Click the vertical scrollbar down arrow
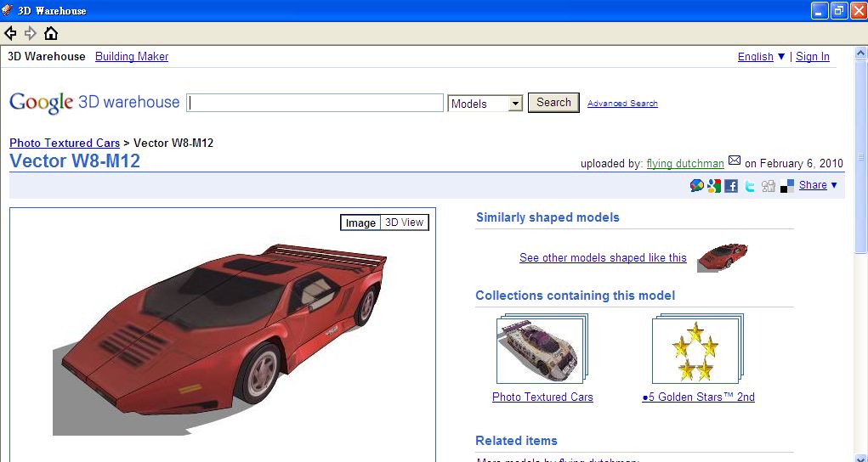 (860, 457)
